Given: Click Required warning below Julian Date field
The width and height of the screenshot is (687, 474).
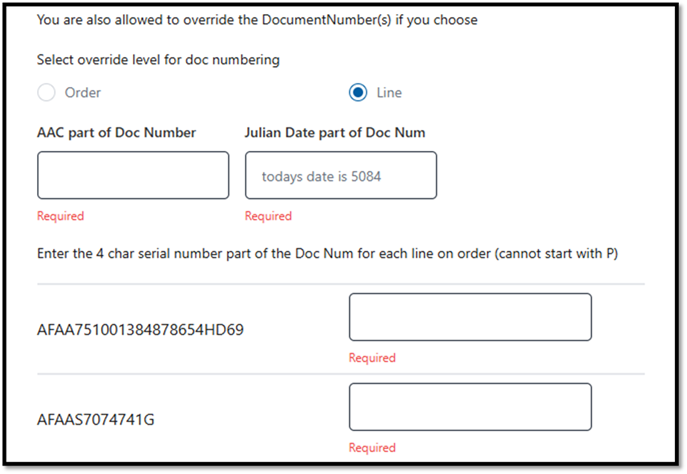Looking at the screenshot, I should click(268, 216).
